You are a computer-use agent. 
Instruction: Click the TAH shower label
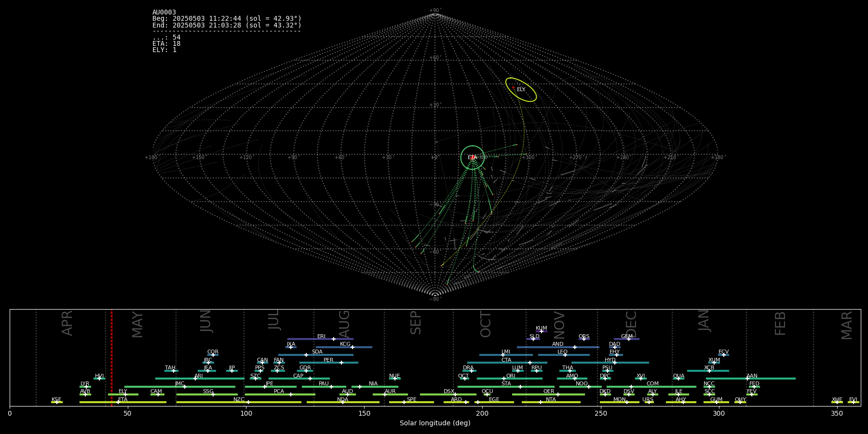[170, 368]
